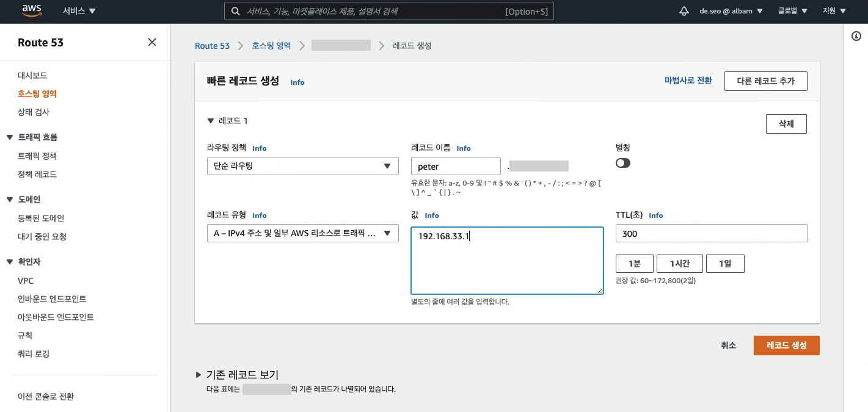Open the notifications bell icon
This screenshot has height=412, width=868.
click(684, 11)
